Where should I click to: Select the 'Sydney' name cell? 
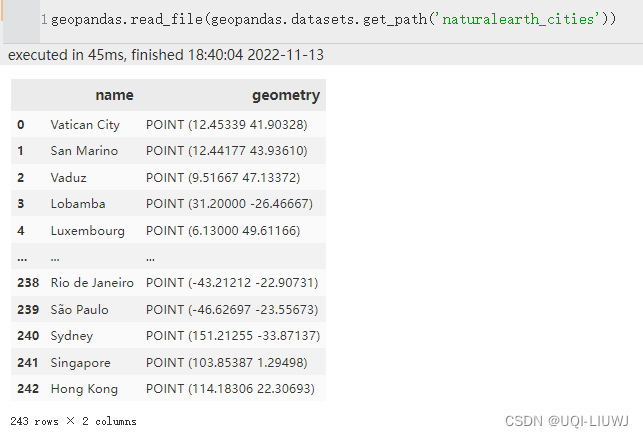click(x=71, y=336)
